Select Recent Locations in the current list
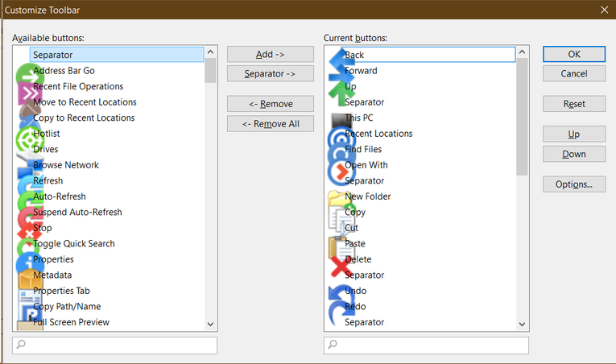The width and height of the screenshot is (616, 364). click(x=378, y=134)
